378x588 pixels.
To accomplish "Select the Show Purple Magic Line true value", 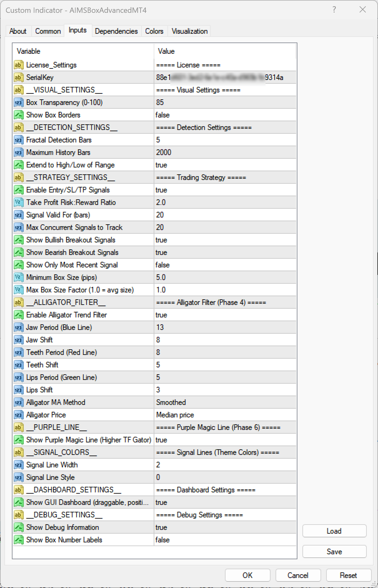I will 225,440.
